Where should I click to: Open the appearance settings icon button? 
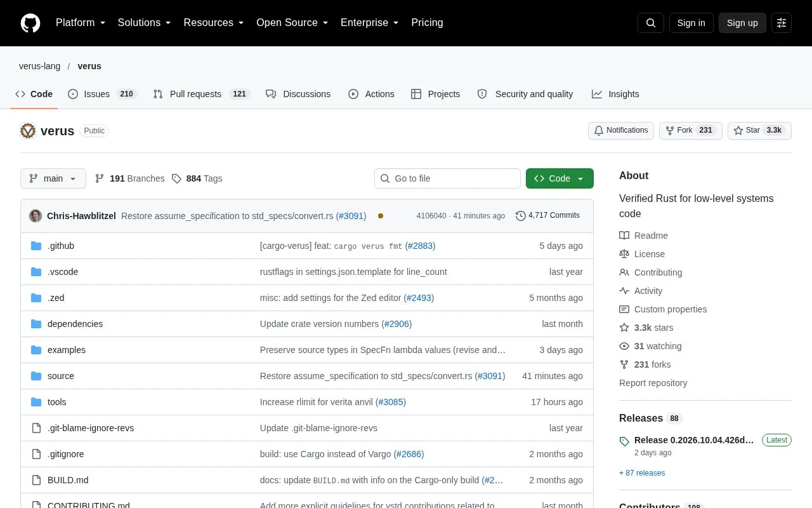[x=782, y=23]
